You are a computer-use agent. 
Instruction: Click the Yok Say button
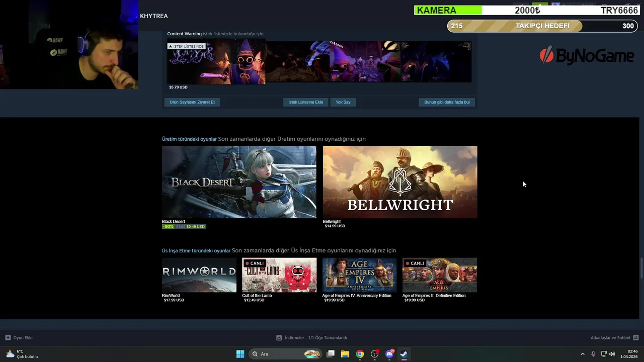pyautogui.click(x=343, y=102)
